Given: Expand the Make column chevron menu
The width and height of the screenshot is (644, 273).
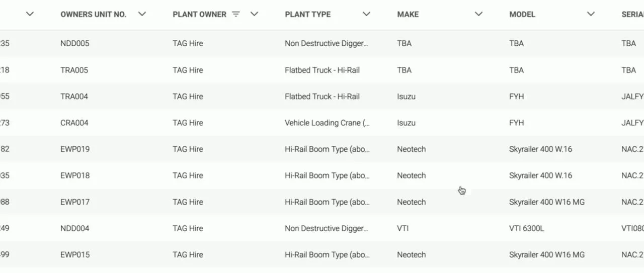Looking at the screenshot, I should (478, 14).
